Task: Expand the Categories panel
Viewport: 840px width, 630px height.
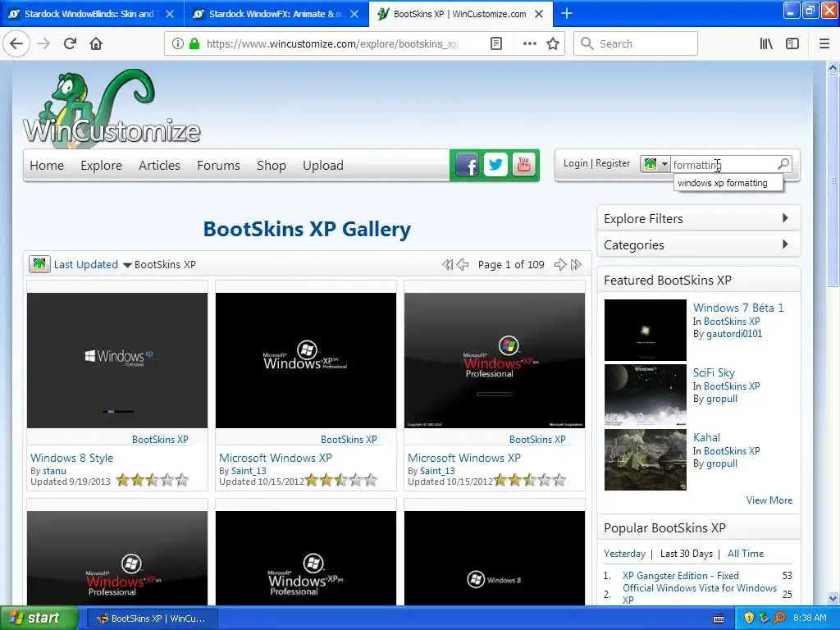Action: [x=699, y=244]
